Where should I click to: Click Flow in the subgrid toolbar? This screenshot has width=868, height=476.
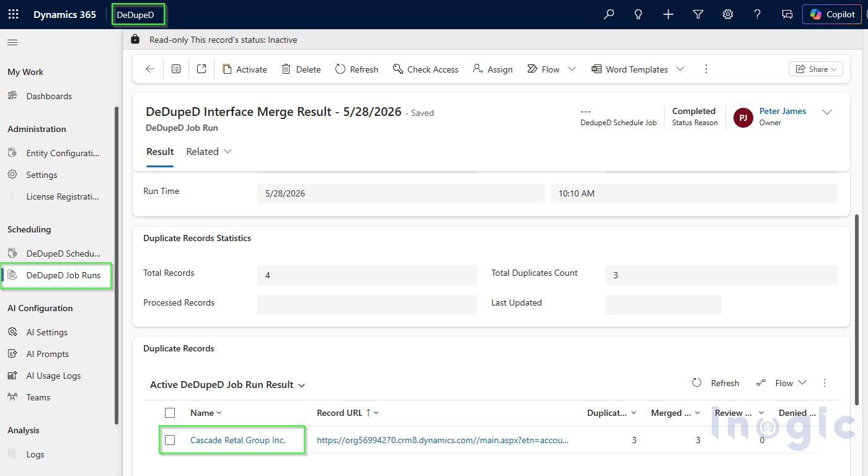point(781,383)
